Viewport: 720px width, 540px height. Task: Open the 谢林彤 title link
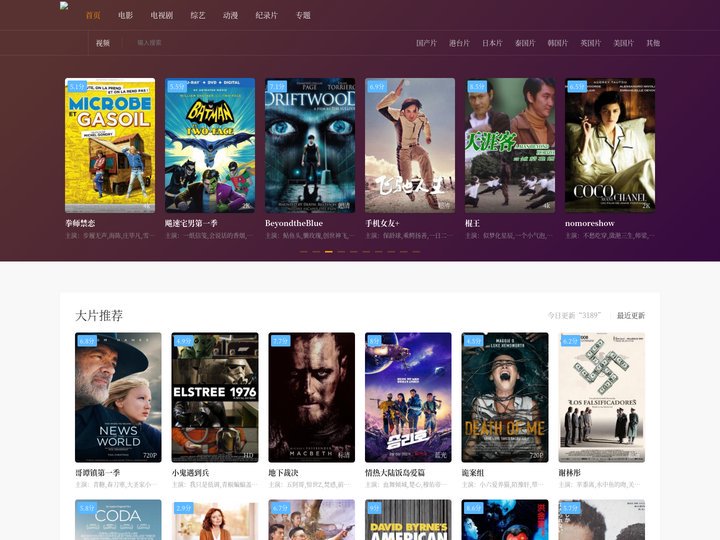(569, 472)
